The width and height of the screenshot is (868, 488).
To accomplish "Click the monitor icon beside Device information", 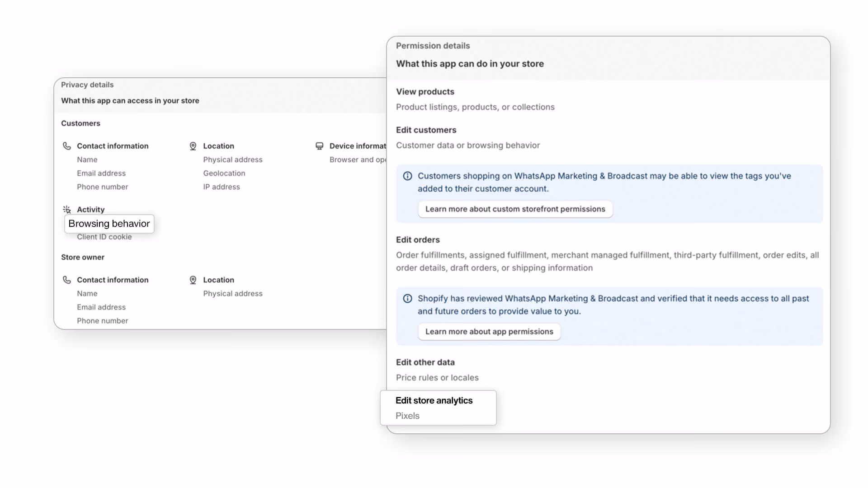I will point(319,146).
